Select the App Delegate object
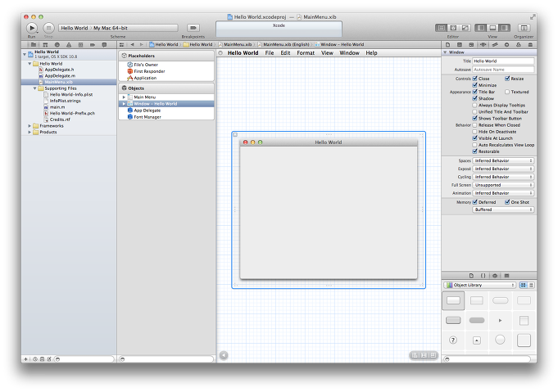Image resolution: width=558 pixels, height=392 pixels. (x=147, y=110)
